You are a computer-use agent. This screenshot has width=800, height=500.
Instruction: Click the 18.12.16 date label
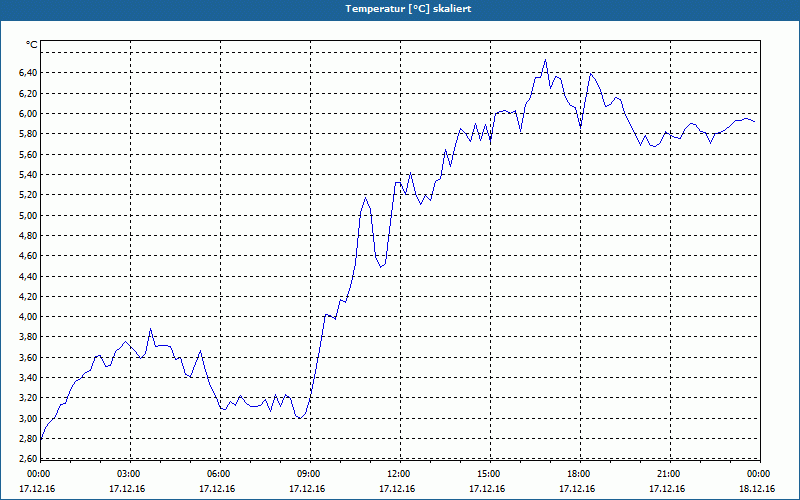click(757, 489)
